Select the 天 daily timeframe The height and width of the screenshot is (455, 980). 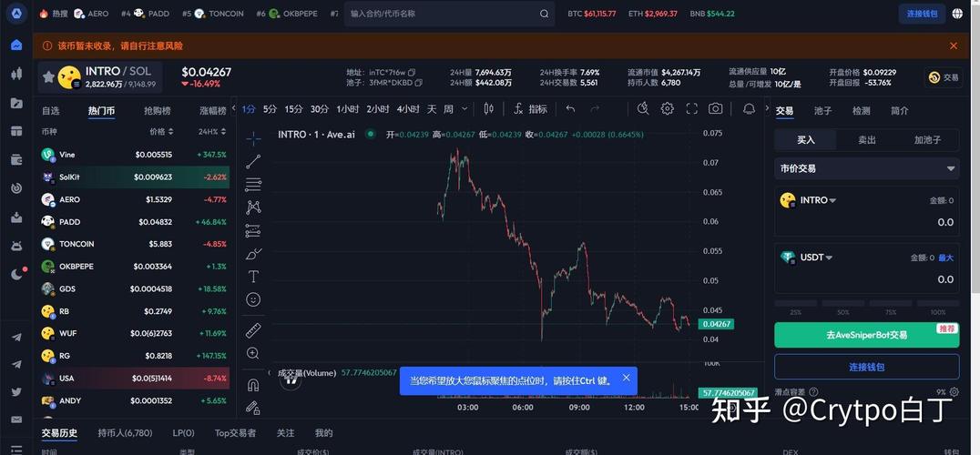[x=432, y=108]
